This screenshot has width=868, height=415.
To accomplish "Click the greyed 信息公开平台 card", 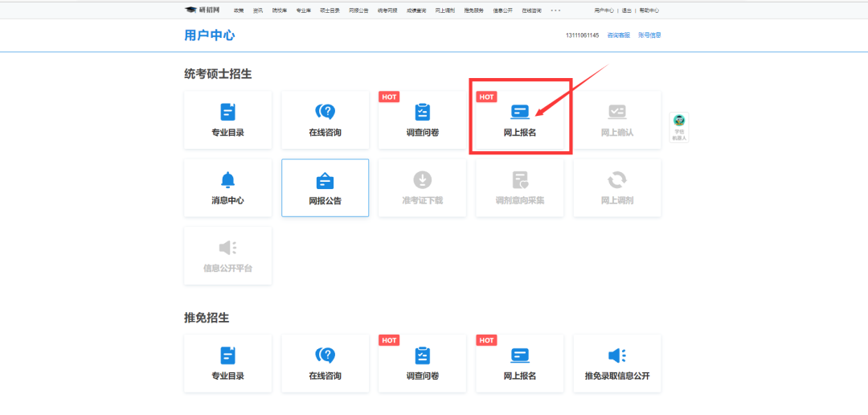I will tap(227, 256).
